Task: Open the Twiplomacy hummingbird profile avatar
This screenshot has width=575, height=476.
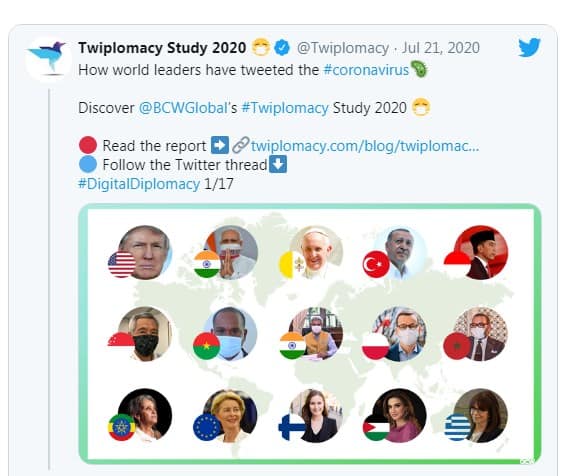Action: 48,59
